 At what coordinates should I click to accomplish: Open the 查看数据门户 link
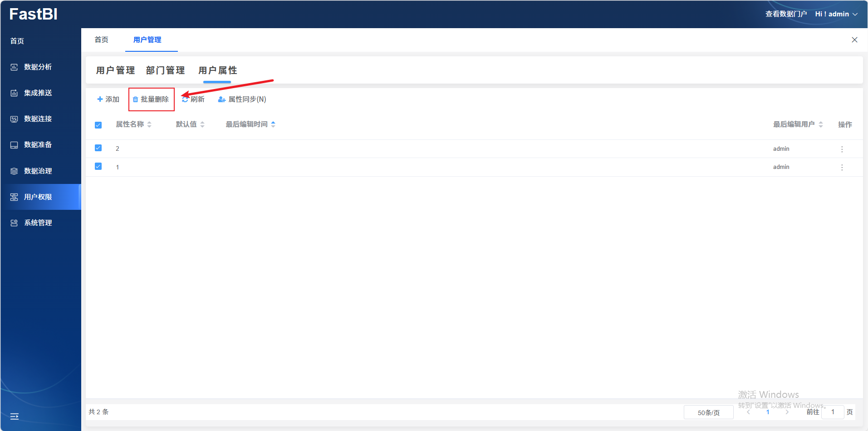pos(786,14)
